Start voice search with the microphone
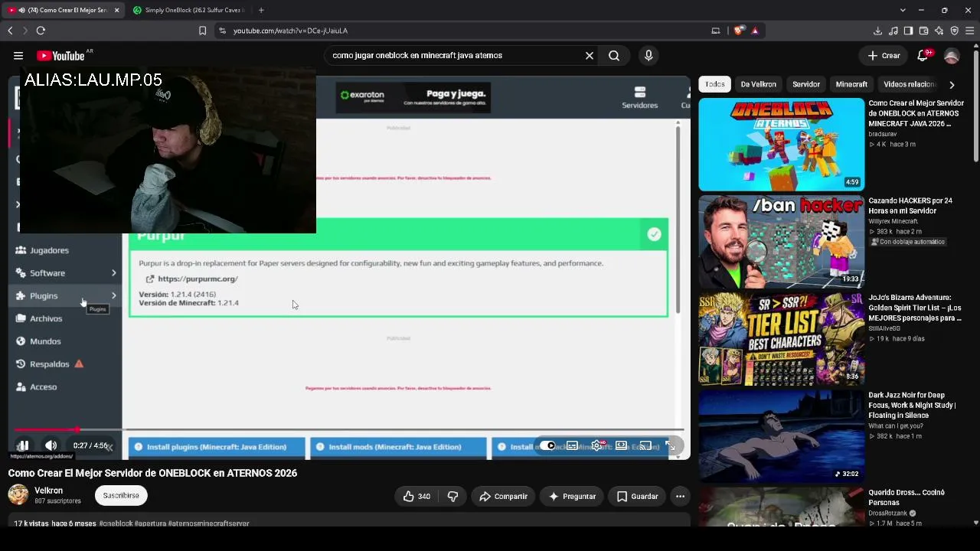The height and width of the screenshot is (551, 980). 648,55
